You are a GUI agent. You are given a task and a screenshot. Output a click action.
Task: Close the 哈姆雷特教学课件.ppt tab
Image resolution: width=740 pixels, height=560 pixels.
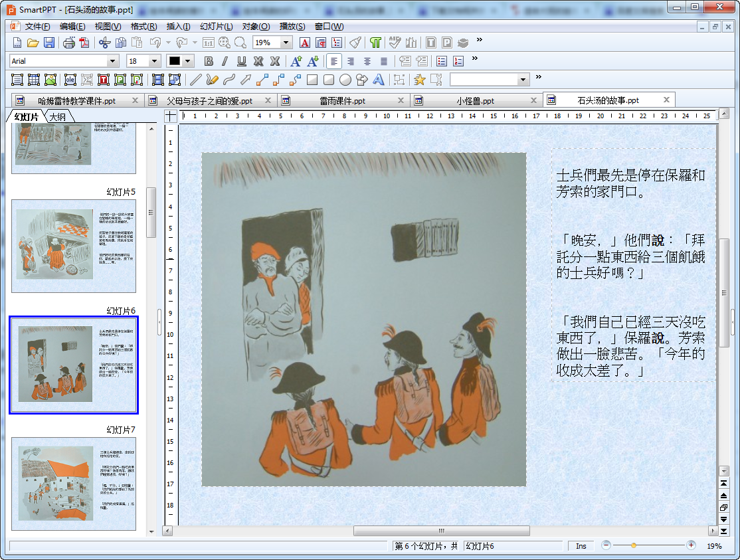pos(135,100)
